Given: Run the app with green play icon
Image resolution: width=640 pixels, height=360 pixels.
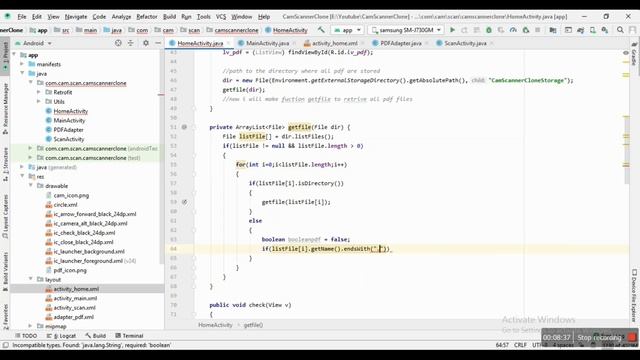Looking at the screenshot, I should coord(452,30).
